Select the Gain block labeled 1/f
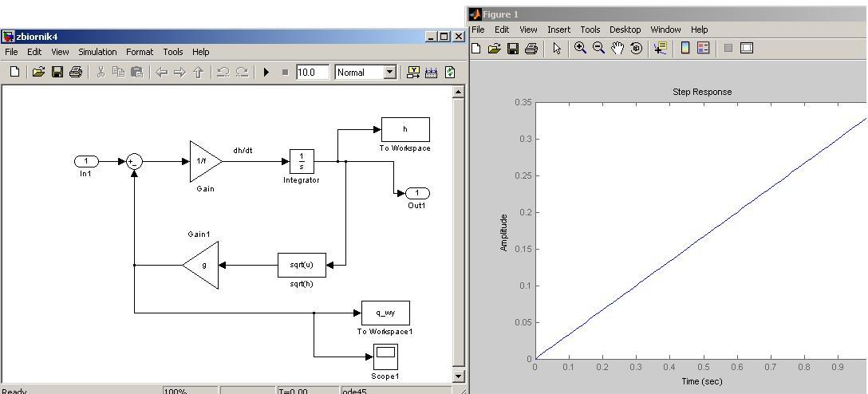 (205, 161)
